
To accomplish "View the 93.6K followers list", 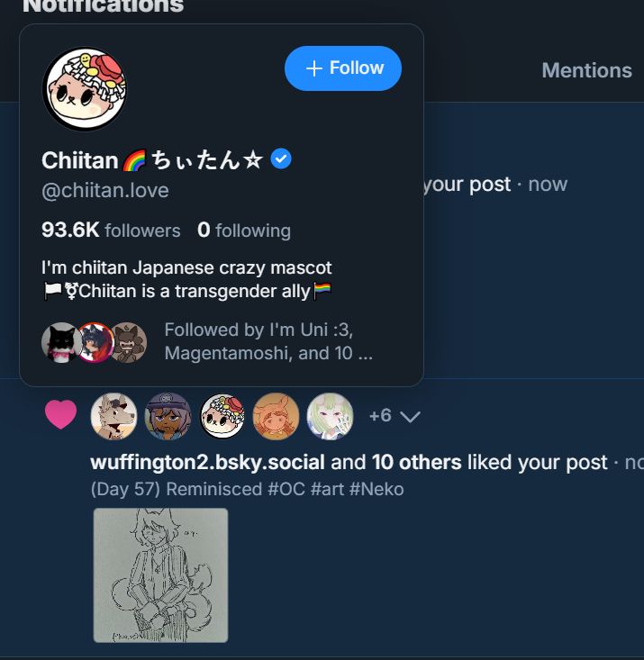I will click(111, 231).
